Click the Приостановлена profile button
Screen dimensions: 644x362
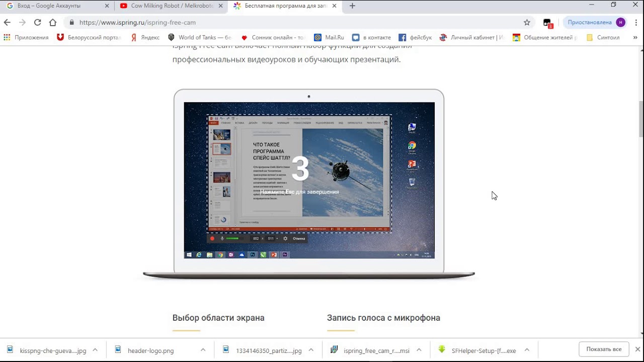tap(595, 22)
